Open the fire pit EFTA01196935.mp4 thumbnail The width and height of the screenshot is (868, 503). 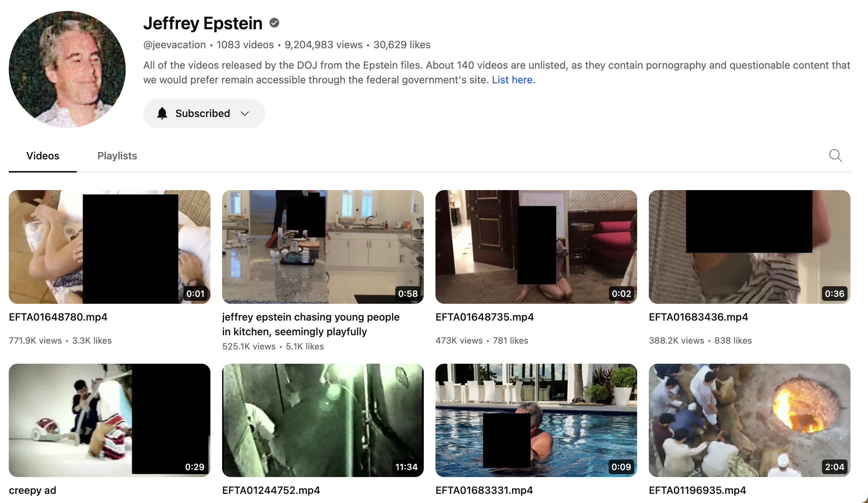750,420
